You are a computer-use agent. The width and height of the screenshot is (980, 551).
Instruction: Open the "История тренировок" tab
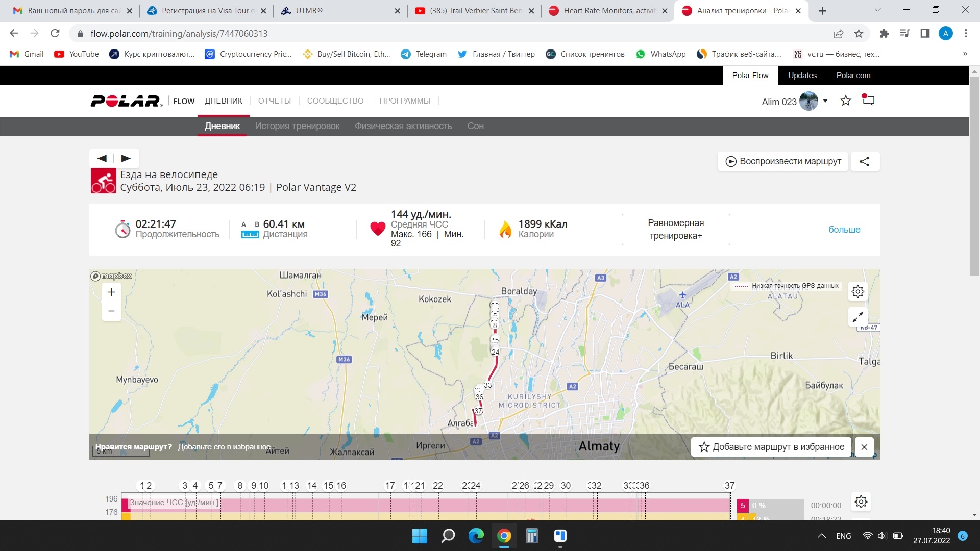click(297, 126)
